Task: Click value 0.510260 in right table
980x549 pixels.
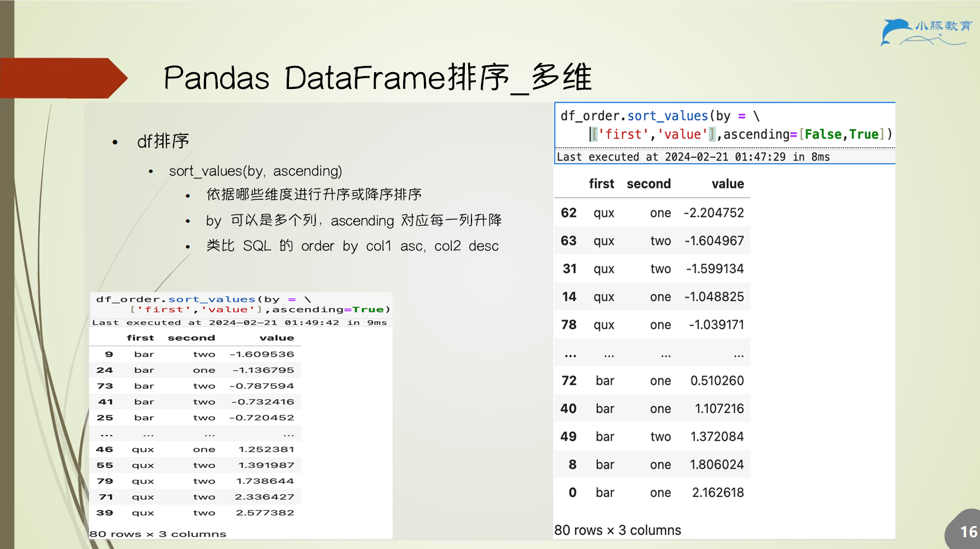Action: [717, 381]
